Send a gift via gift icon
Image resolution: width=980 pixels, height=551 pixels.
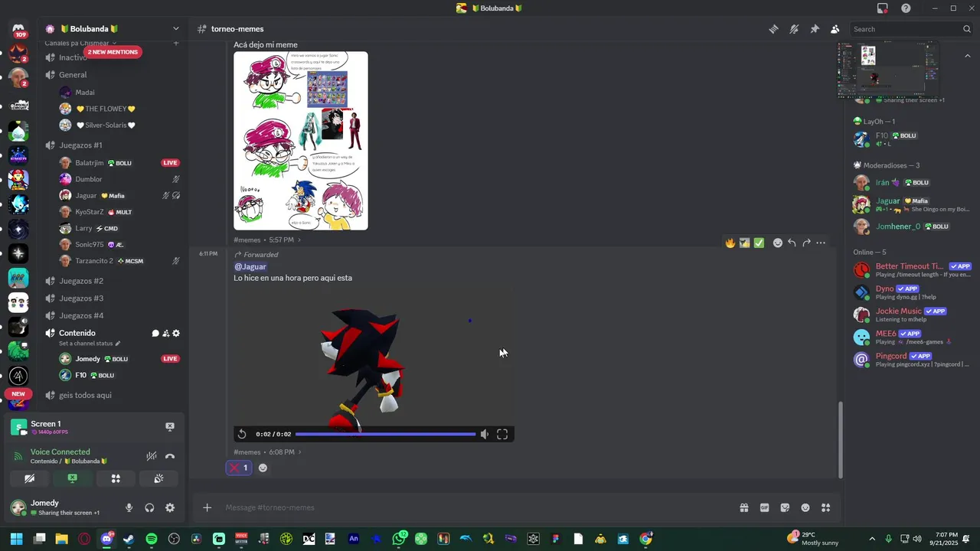[x=743, y=507]
